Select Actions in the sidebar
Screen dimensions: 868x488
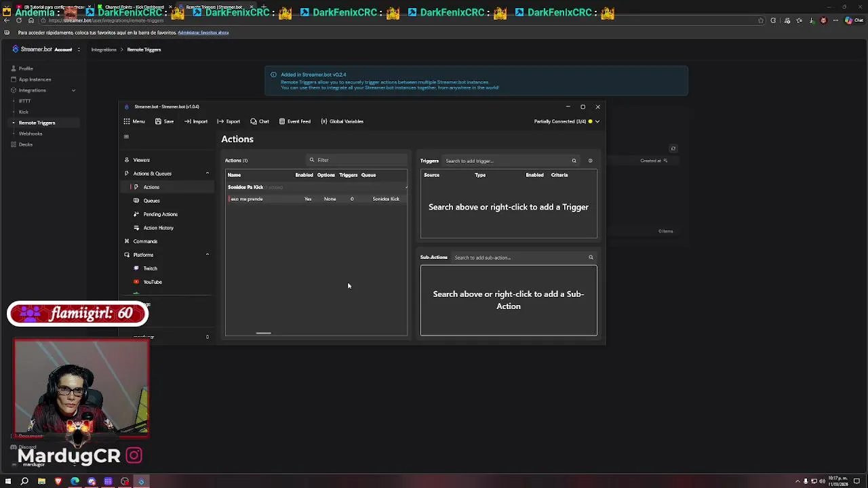(x=167, y=187)
